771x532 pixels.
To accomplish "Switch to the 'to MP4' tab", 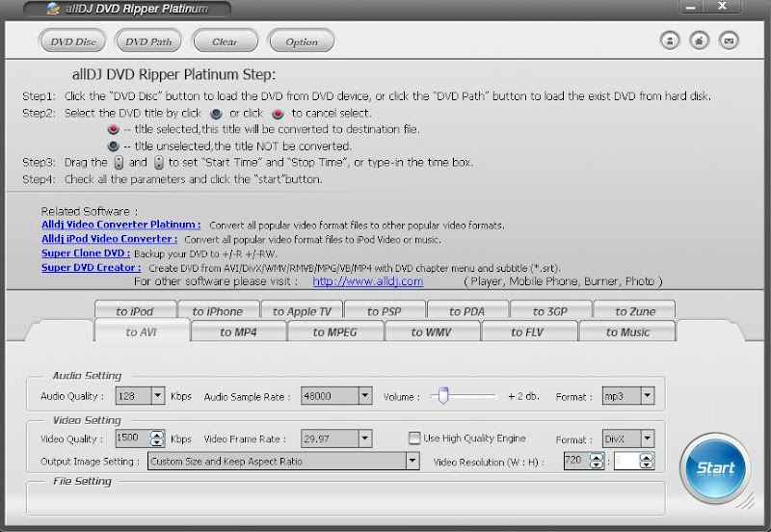I will click(x=238, y=331).
